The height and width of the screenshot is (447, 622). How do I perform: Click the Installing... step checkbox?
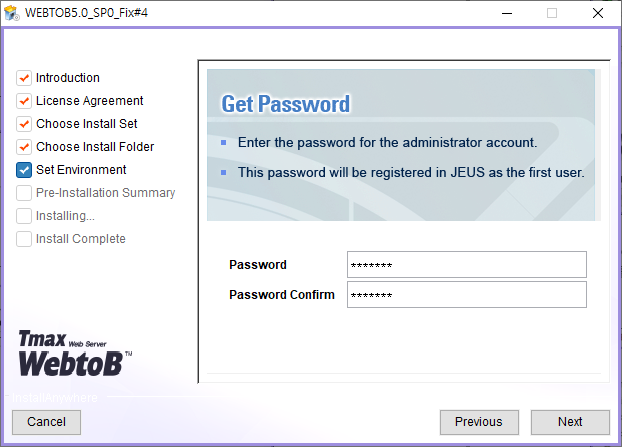click(24, 216)
